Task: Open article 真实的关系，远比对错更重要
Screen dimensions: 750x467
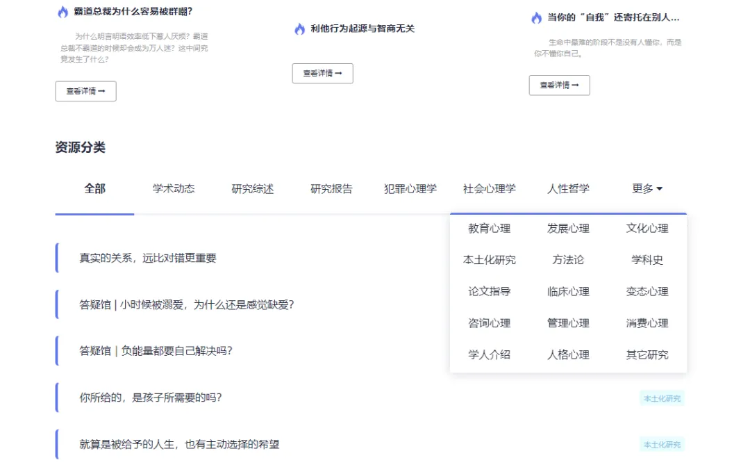Action: (148, 258)
